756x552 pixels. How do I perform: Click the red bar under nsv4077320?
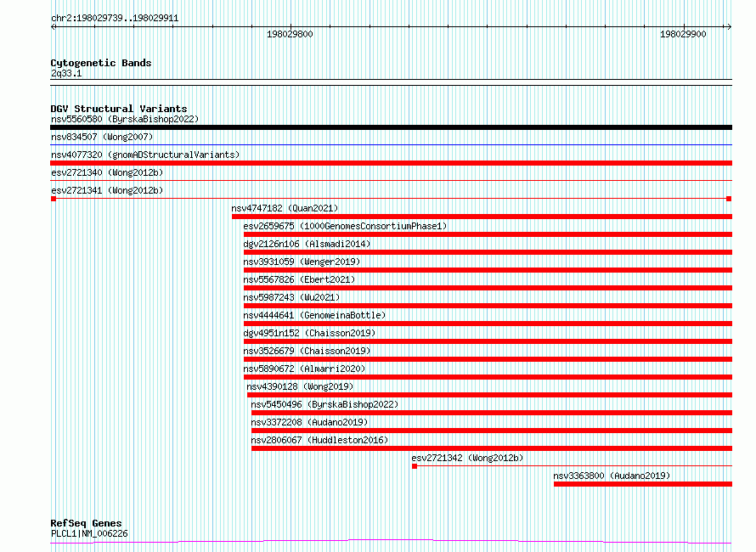click(391, 163)
